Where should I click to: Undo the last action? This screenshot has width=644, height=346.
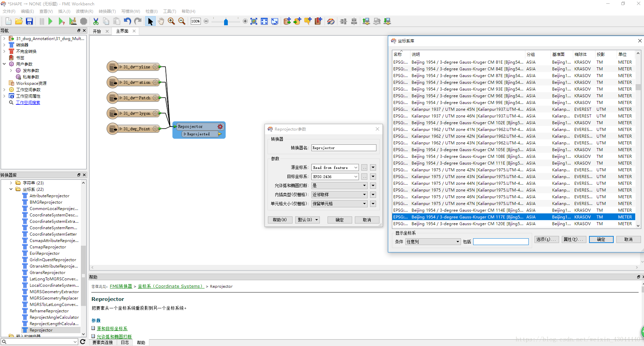pyautogui.click(x=127, y=21)
